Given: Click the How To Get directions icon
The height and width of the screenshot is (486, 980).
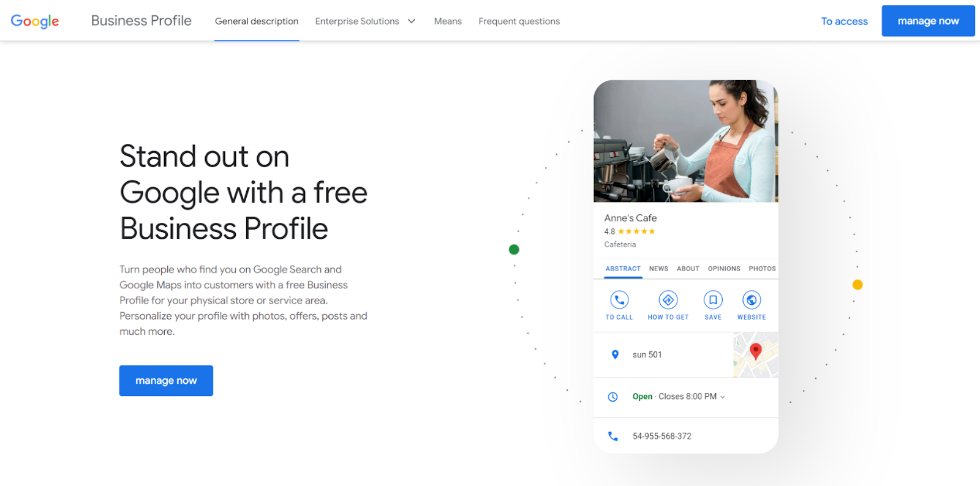Looking at the screenshot, I should click(668, 300).
